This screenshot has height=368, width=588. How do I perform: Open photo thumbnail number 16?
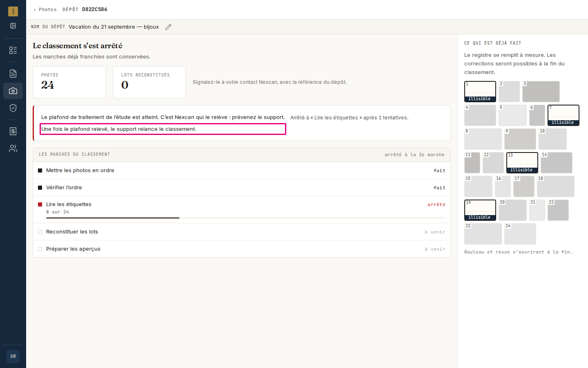[503, 186]
